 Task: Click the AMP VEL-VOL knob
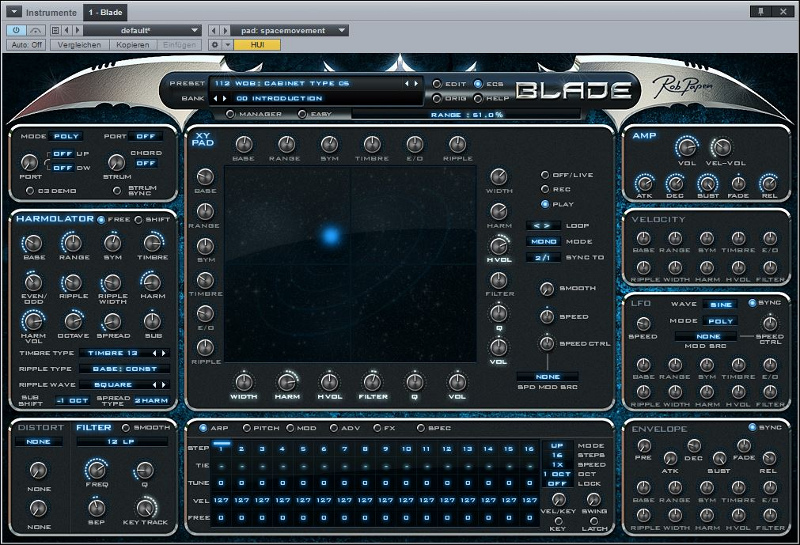click(x=721, y=147)
